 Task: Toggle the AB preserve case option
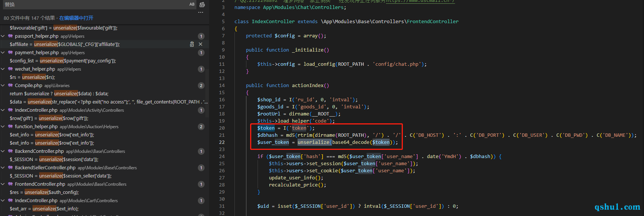[192, 4]
